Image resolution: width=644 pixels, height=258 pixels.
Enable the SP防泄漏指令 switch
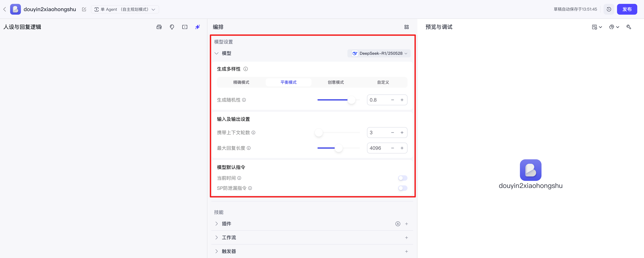coord(403,188)
